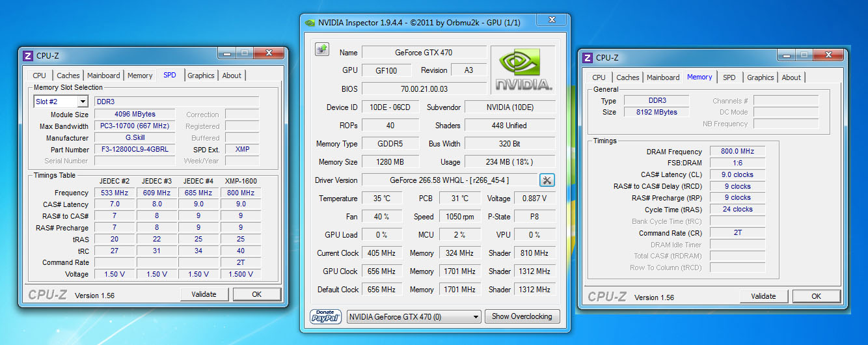Click the Device ID 10DE - 06CD value
Viewport: 868px width, 345px height.
point(390,107)
